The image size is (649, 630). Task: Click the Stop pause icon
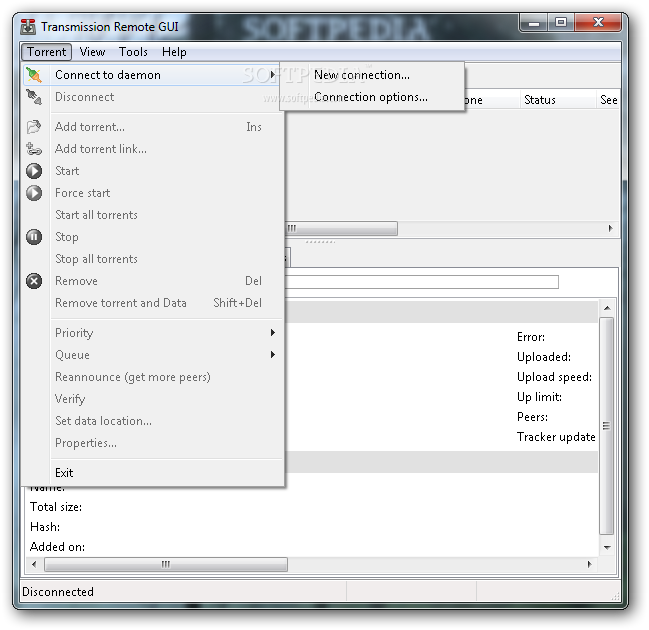click(x=34, y=237)
